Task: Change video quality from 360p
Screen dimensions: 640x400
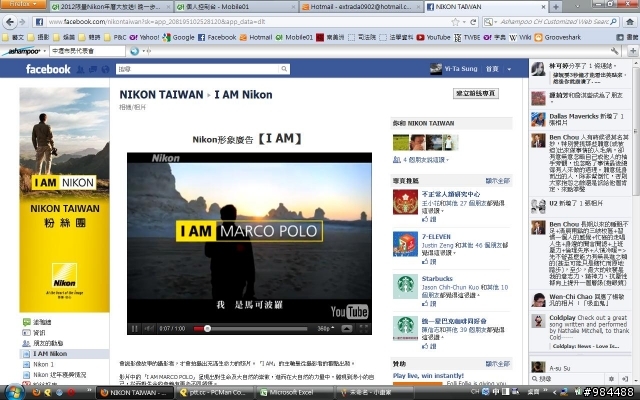Action: tap(326, 328)
